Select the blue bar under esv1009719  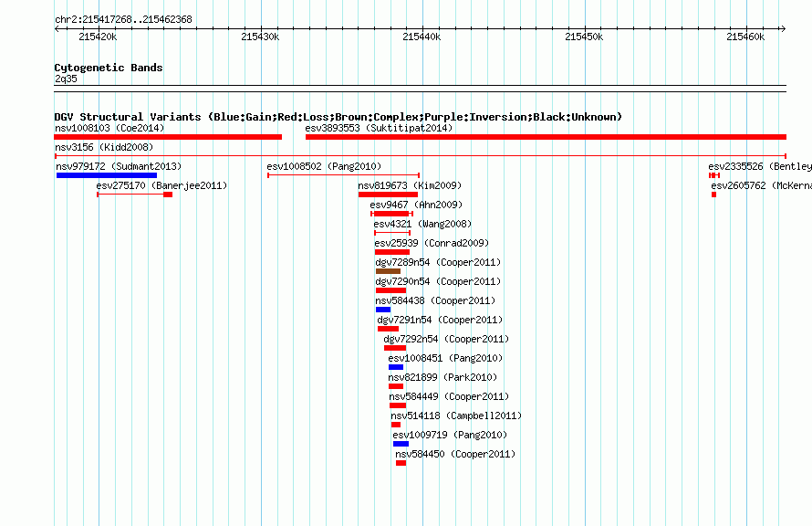(401, 444)
